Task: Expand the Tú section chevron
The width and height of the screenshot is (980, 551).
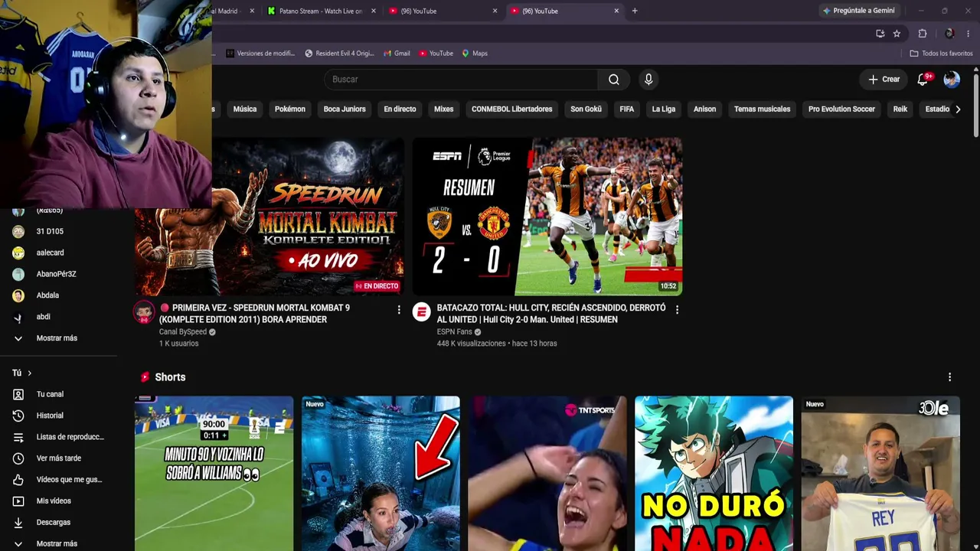Action: point(29,373)
